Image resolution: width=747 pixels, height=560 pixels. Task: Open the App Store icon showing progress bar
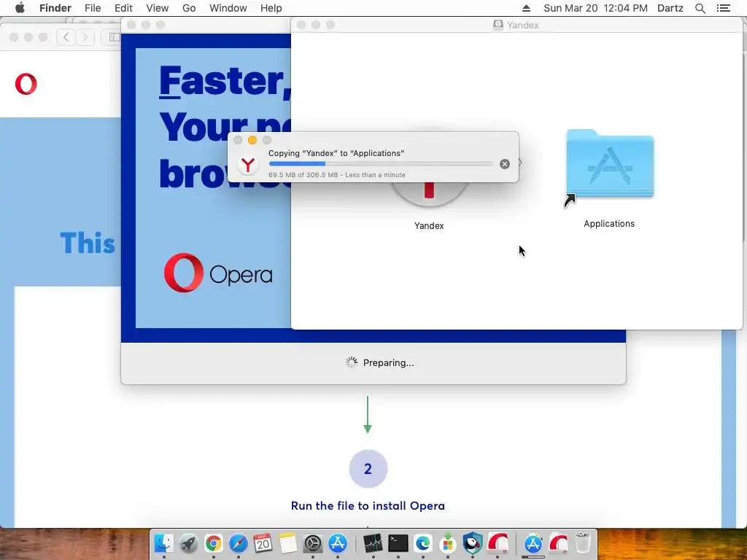(533, 544)
